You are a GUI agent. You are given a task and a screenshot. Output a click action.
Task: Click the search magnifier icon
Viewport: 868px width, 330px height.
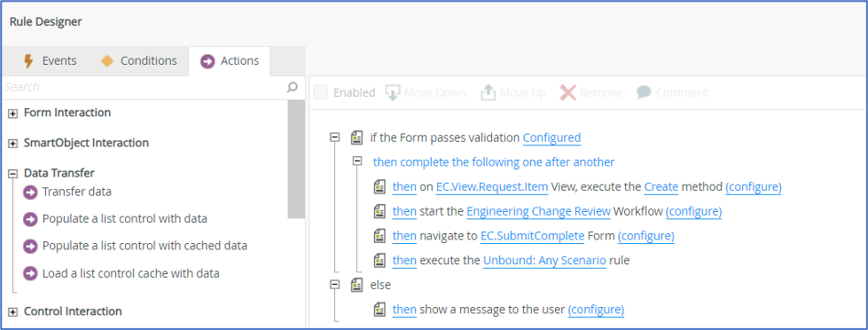coord(293,88)
